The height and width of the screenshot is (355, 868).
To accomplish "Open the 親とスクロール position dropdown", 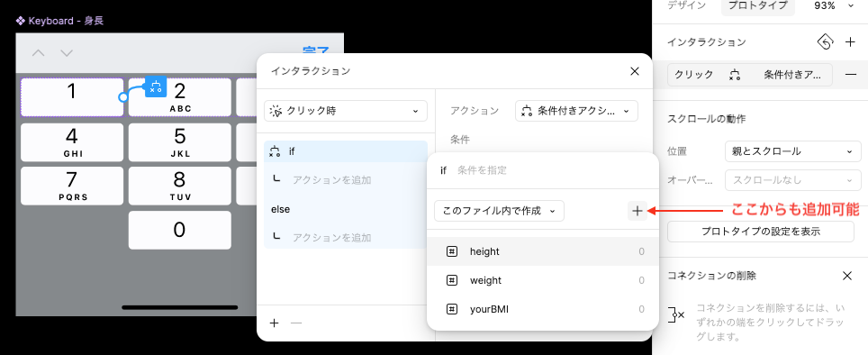I will pyautogui.click(x=792, y=151).
